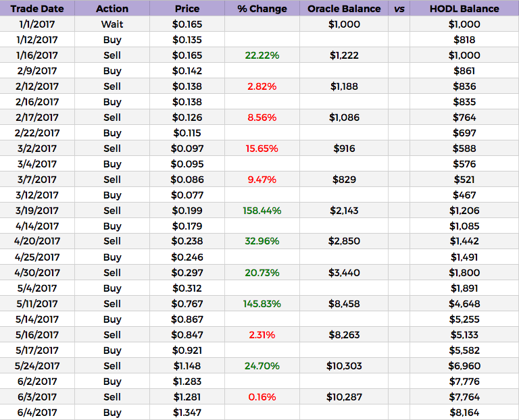
Task: Click the 1/1/2017 trade date cell
Action: [37, 24]
